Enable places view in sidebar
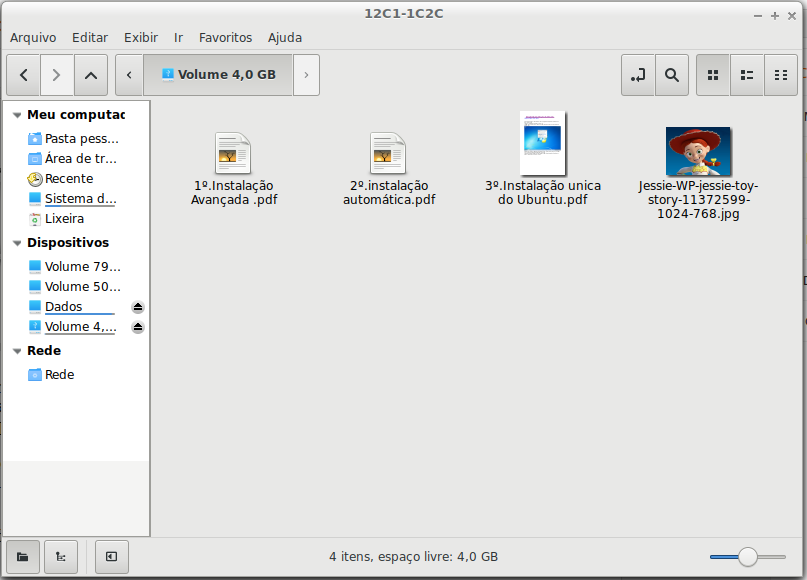 click(21, 556)
